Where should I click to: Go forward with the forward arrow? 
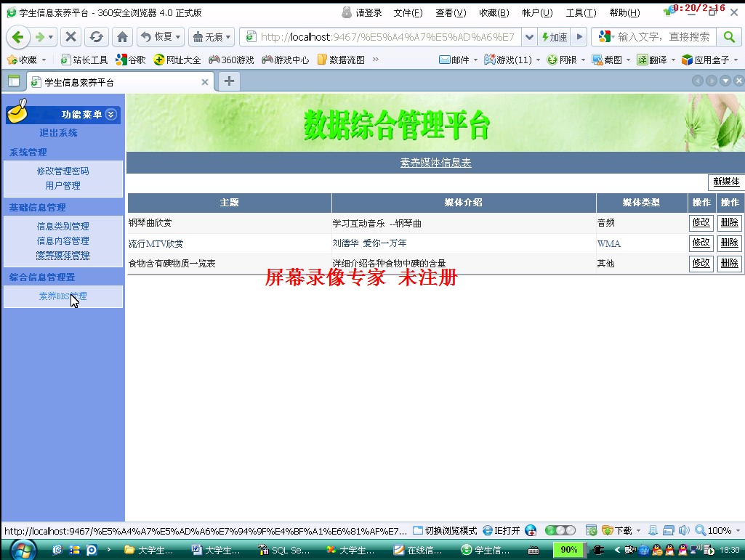coord(40,36)
